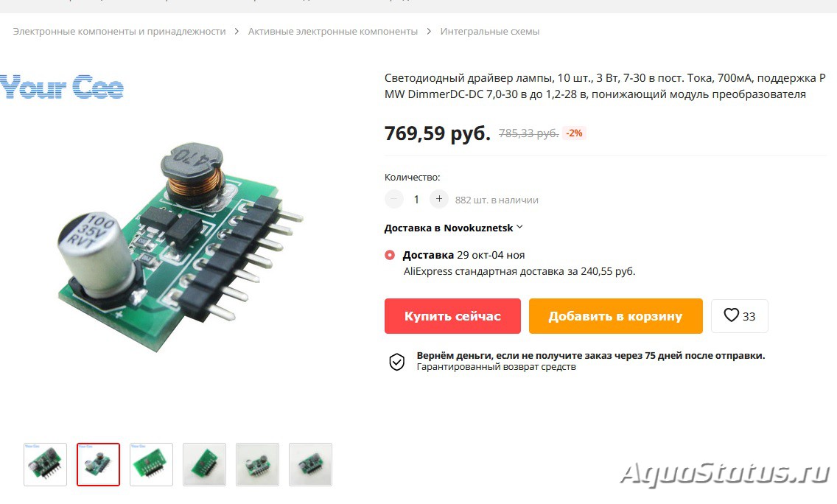Increase quantity with the plus button
Screen dimensions: 837x504
click(x=439, y=199)
